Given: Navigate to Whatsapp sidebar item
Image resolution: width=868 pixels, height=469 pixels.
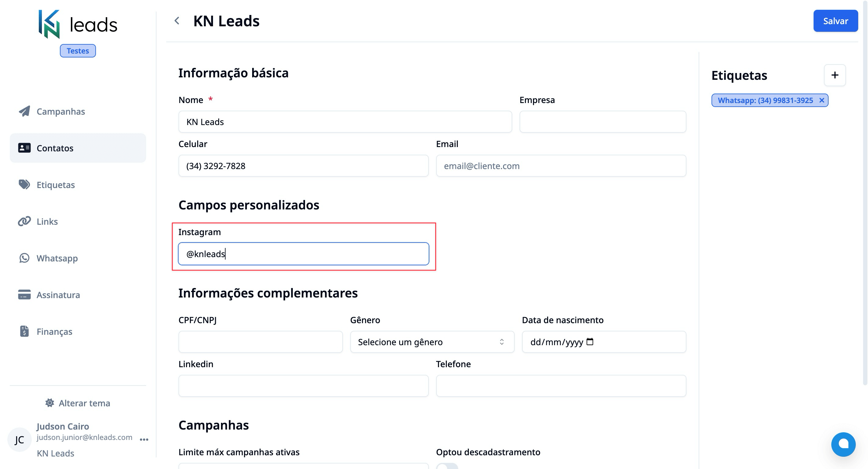Looking at the screenshot, I should coord(57,258).
